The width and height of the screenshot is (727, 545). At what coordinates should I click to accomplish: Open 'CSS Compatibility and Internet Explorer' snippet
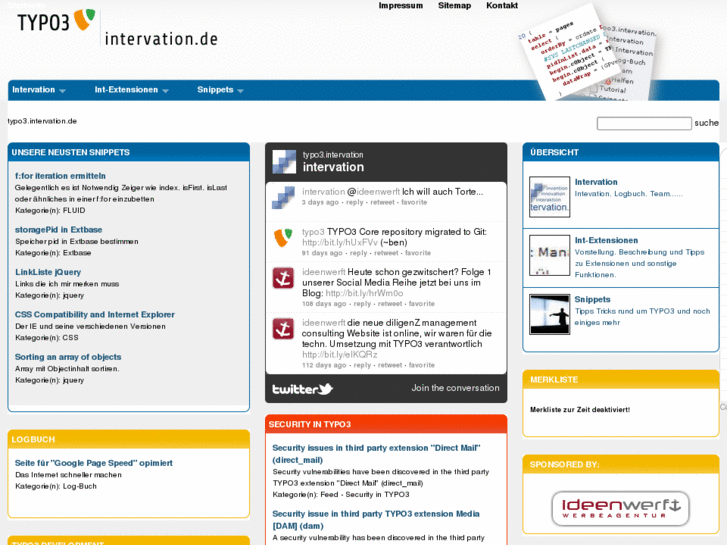[x=95, y=314]
